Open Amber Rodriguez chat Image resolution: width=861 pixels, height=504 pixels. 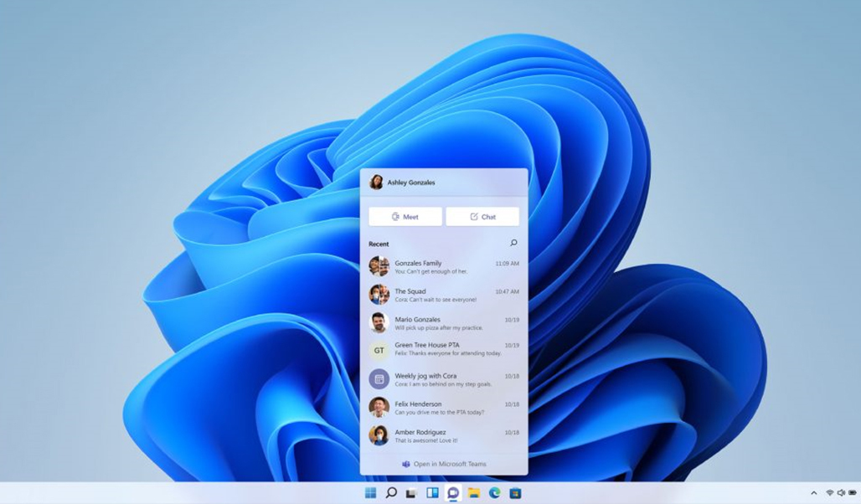[444, 435]
